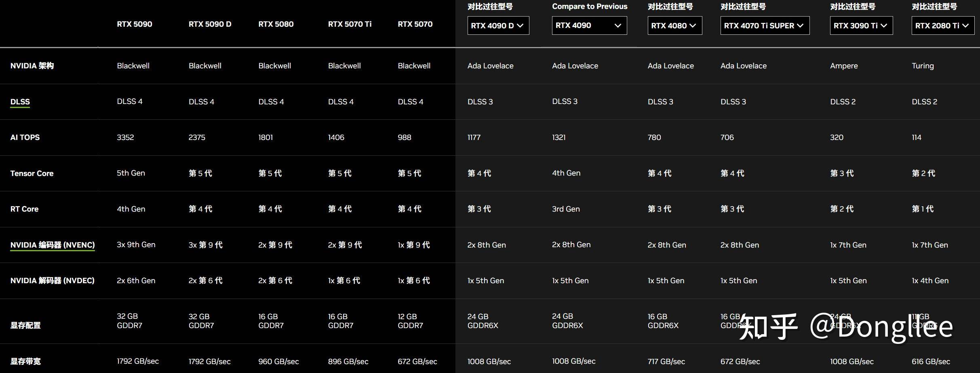The image size is (980, 373).
Task: Click the Compare to Previous heading
Action: 590,6
